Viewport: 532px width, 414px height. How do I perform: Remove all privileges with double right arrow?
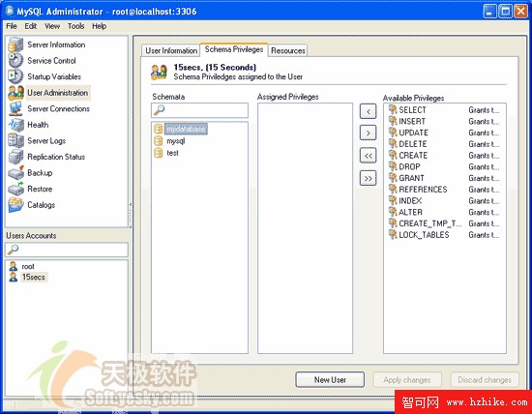click(x=369, y=178)
